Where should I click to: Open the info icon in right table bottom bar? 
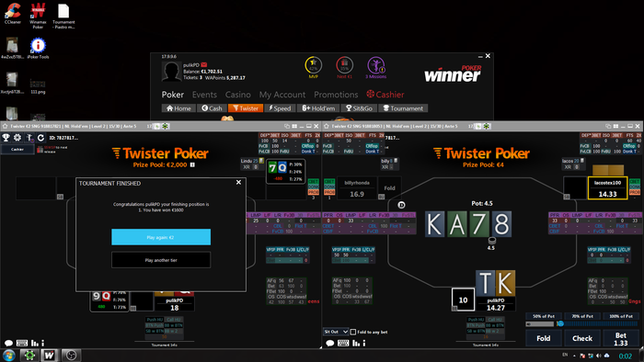pyautogui.click(x=364, y=343)
